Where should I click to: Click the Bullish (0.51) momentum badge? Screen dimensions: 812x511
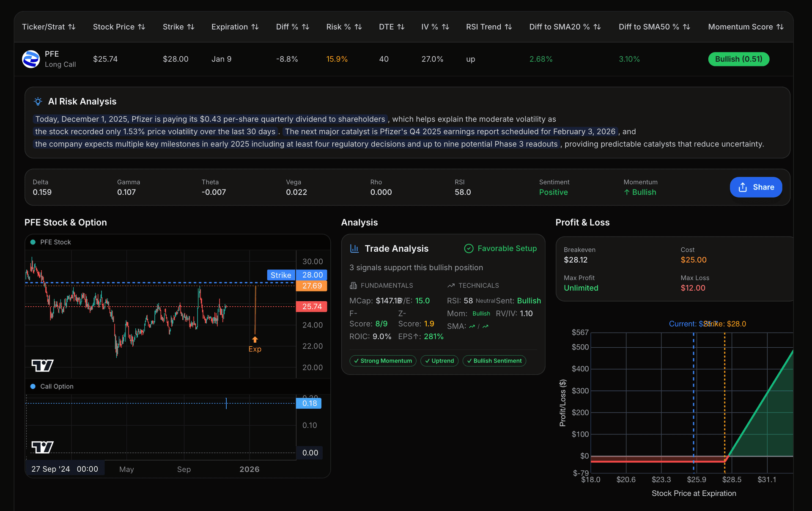pos(738,59)
